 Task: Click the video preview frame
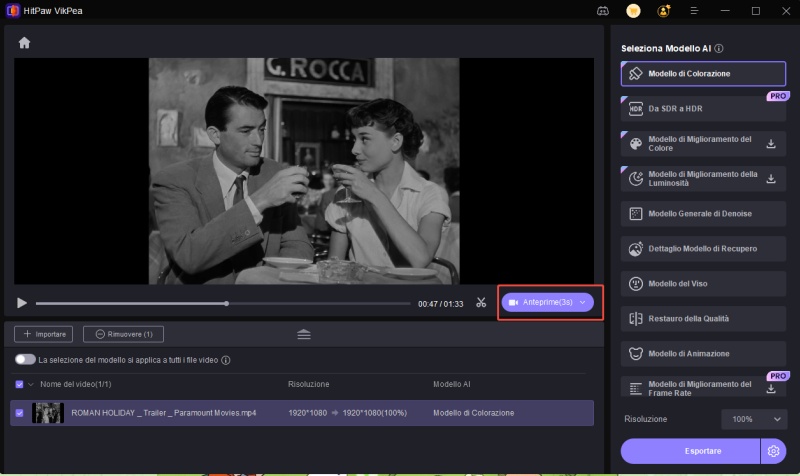[x=304, y=171]
